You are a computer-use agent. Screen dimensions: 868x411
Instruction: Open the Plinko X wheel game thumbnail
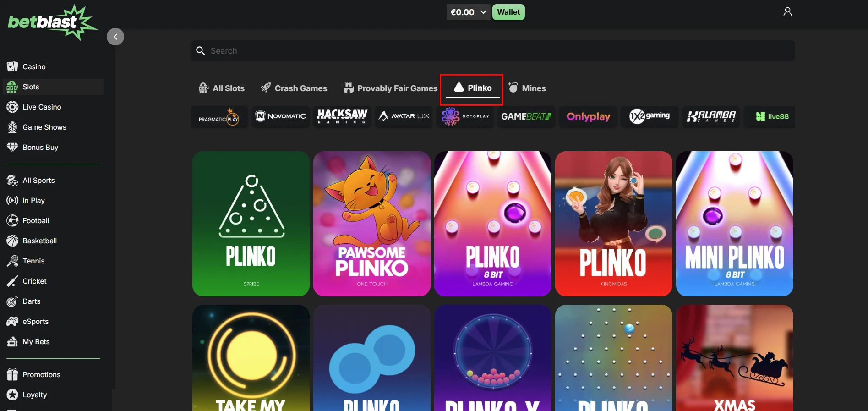(493, 358)
